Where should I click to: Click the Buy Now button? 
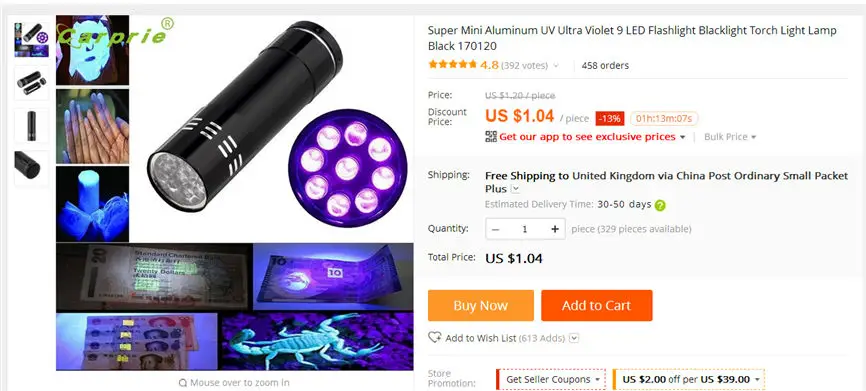480,305
